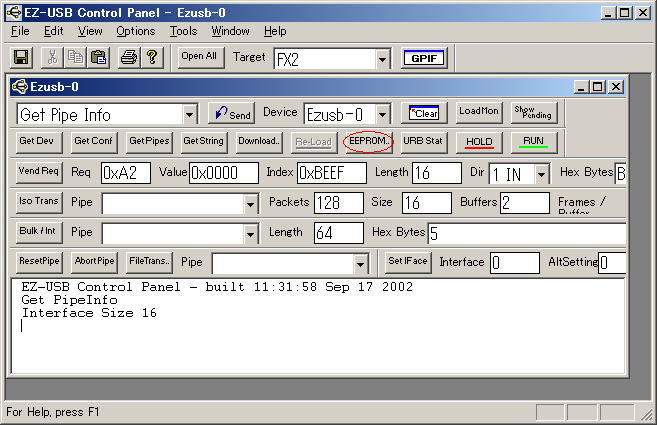Click the Req field showing 0xA2
Image resolution: width=657 pixels, height=425 pixels.
pos(126,173)
